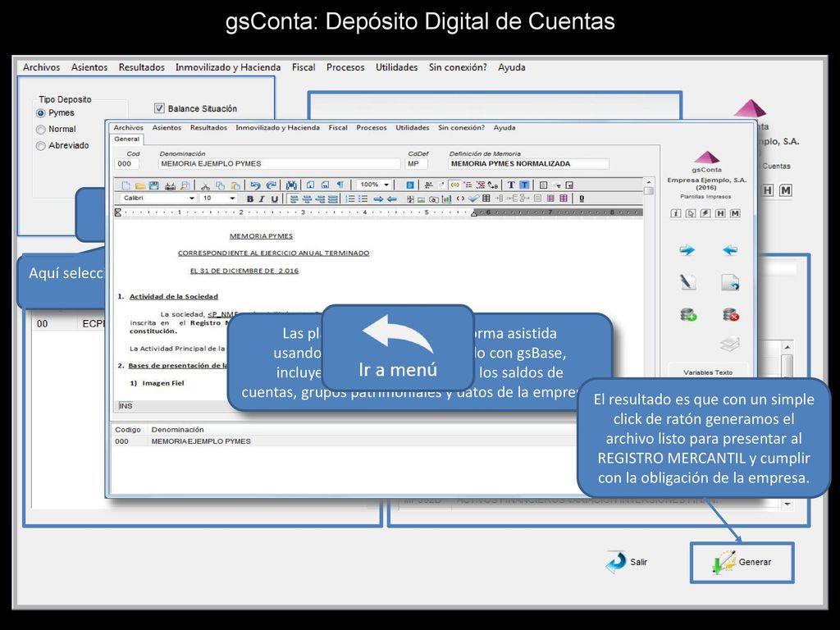Click the edit pen document icon in side panel
The width and height of the screenshot is (840, 630).
click(x=688, y=282)
